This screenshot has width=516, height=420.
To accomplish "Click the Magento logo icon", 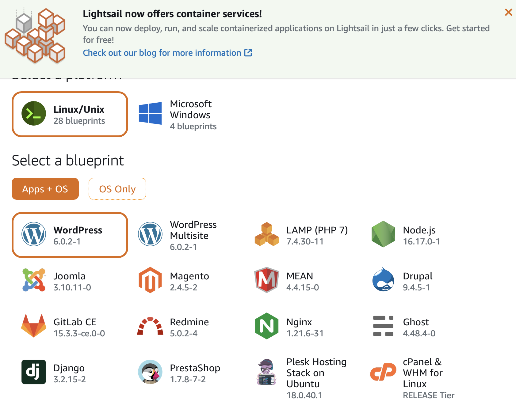I will [150, 280].
